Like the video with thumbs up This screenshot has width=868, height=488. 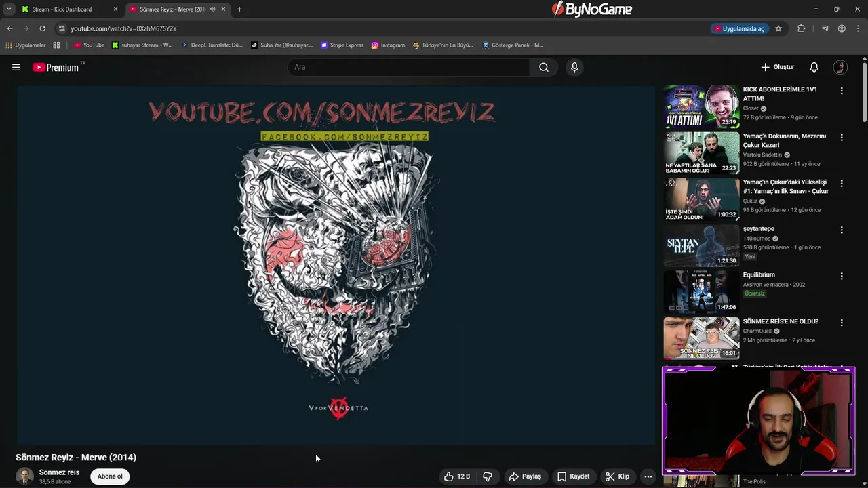click(457, 476)
